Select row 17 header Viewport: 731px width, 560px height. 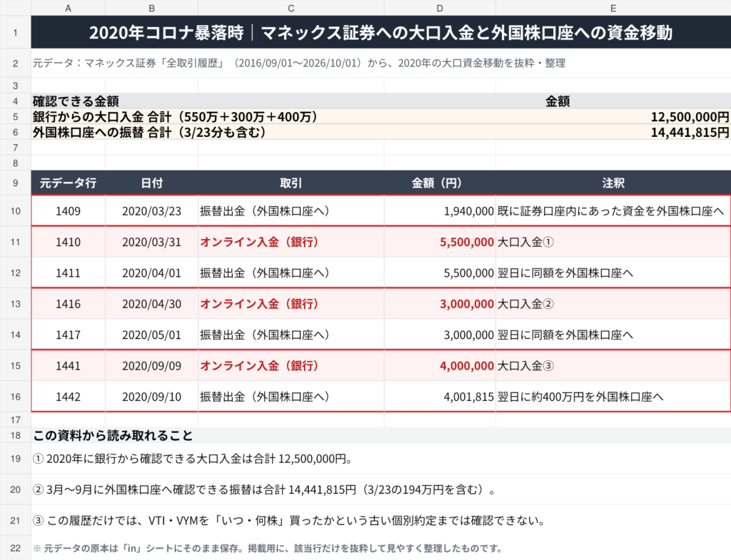[x=16, y=419]
